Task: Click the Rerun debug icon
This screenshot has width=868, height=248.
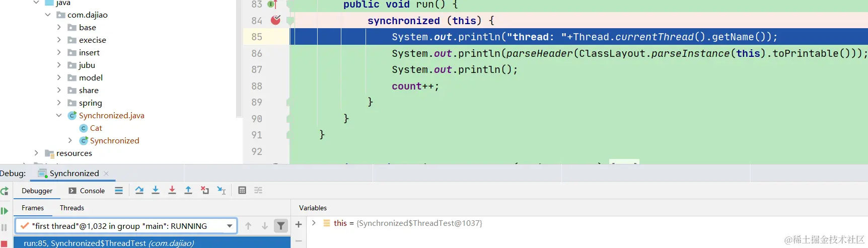Action: tap(4, 191)
